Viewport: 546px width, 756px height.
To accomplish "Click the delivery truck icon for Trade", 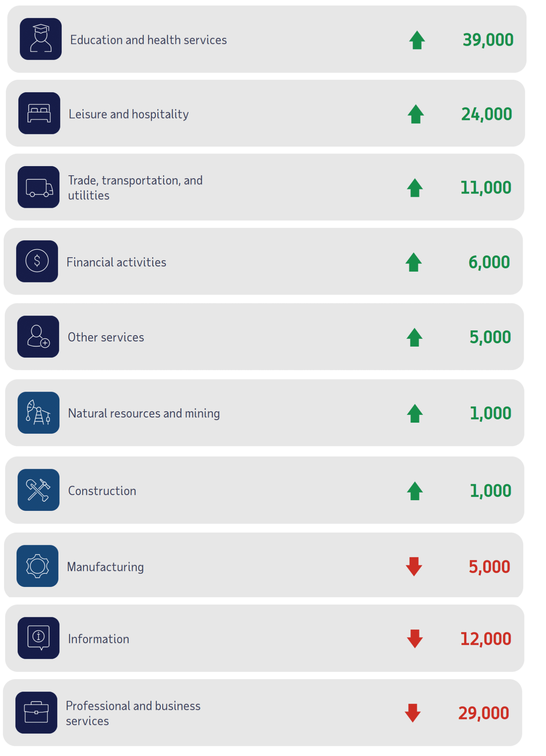I will point(38,187).
